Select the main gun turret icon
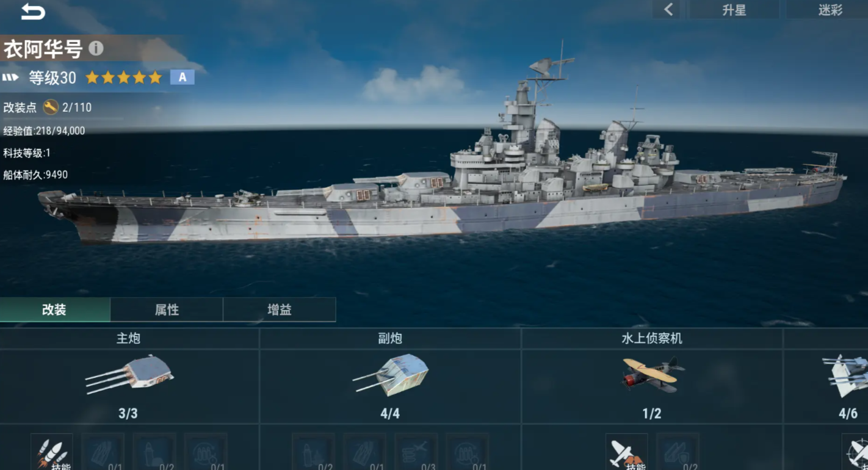This screenshot has height=470, width=868. click(129, 374)
